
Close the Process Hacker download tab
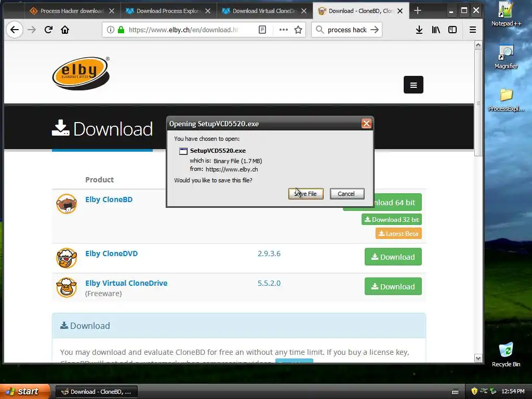click(x=112, y=11)
